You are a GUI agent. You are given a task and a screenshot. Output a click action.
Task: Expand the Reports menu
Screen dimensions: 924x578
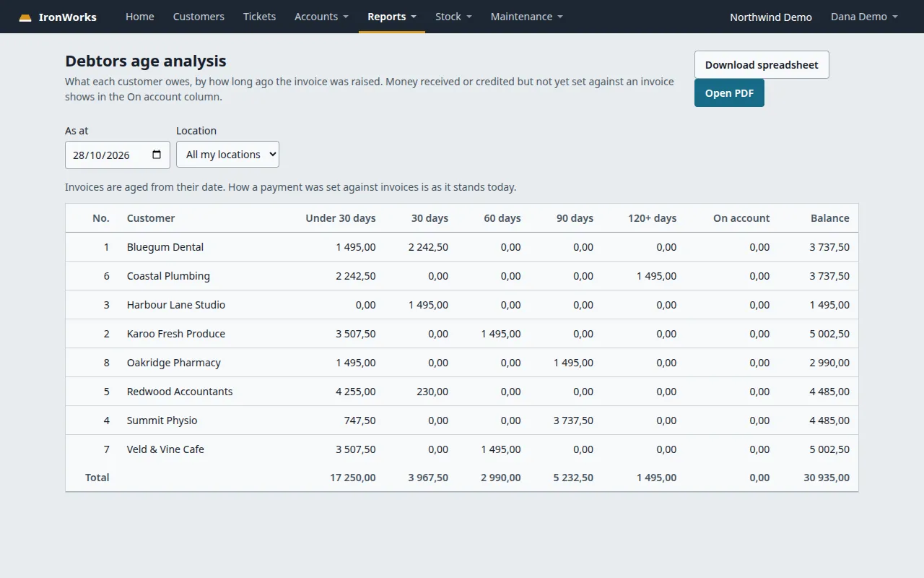click(392, 17)
